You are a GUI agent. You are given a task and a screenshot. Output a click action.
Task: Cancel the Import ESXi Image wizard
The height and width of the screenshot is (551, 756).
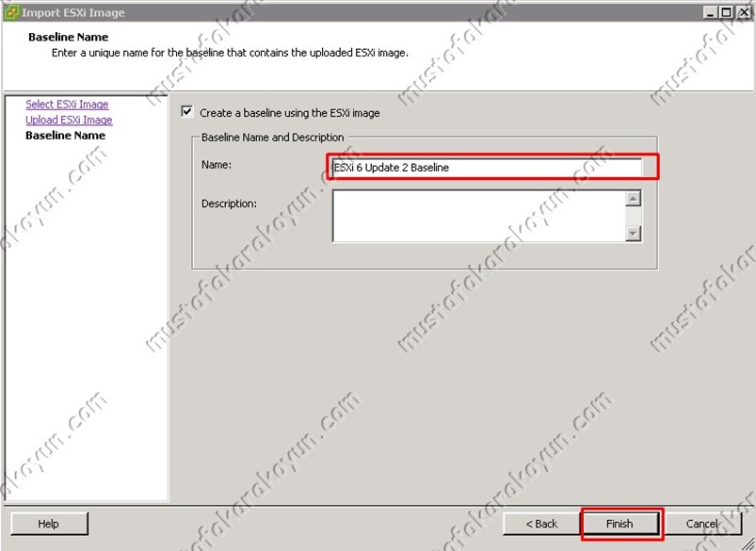pyautogui.click(x=702, y=524)
